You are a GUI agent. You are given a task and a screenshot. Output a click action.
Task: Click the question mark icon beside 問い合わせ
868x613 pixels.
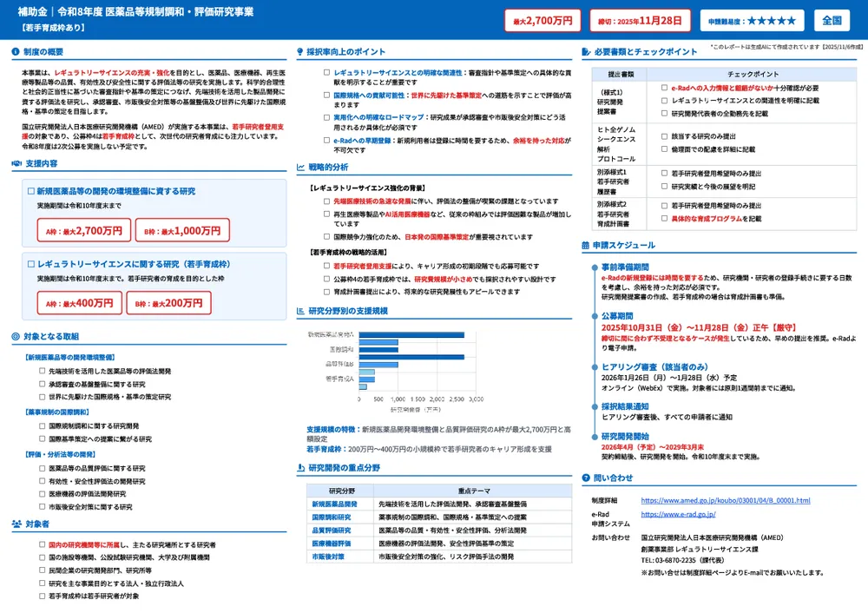click(586, 478)
